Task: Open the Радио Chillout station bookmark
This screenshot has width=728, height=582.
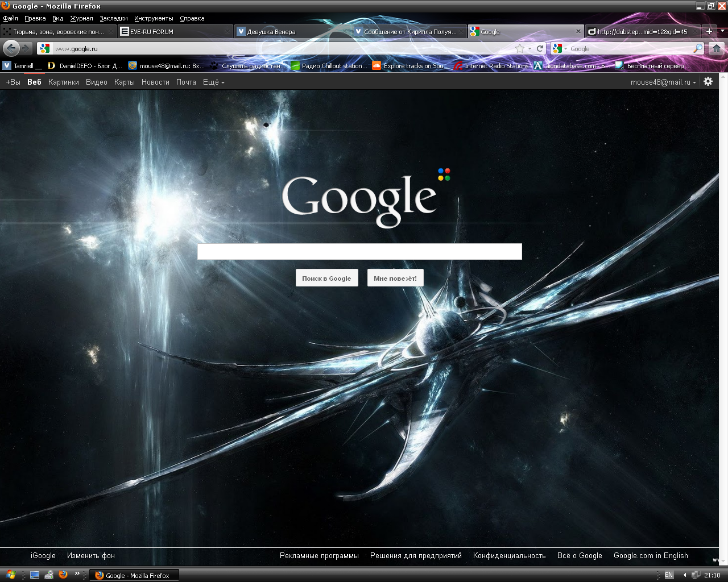Action: click(x=329, y=66)
